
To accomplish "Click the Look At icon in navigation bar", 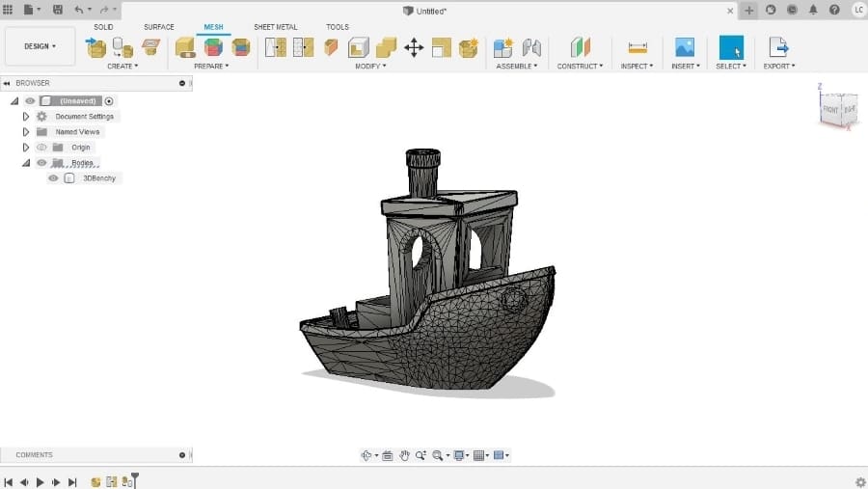I will [x=388, y=455].
